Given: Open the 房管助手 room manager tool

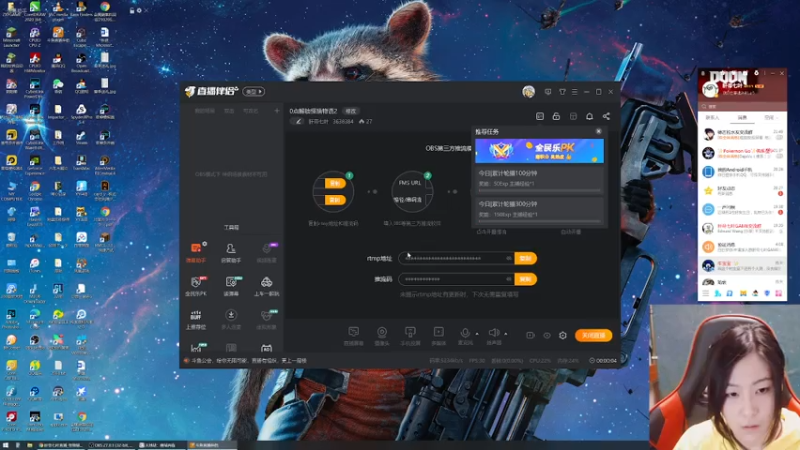Looking at the screenshot, I should point(231,252).
